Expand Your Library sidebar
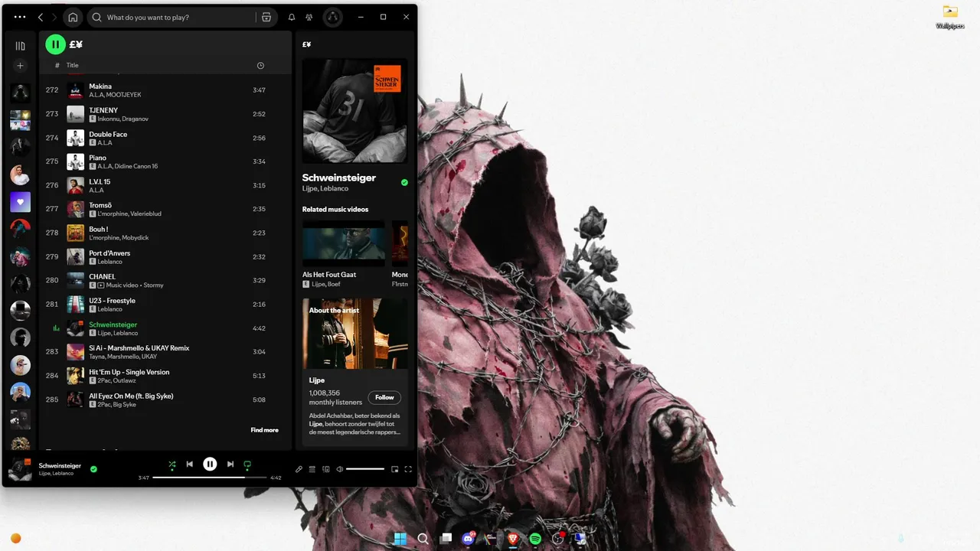The image size is (980, 551). point(21,46)
